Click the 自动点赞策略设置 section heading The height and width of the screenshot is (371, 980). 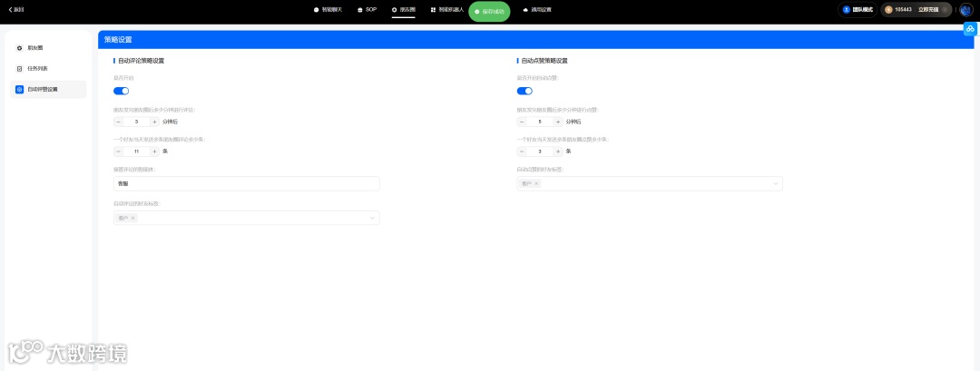coord(544,61)
